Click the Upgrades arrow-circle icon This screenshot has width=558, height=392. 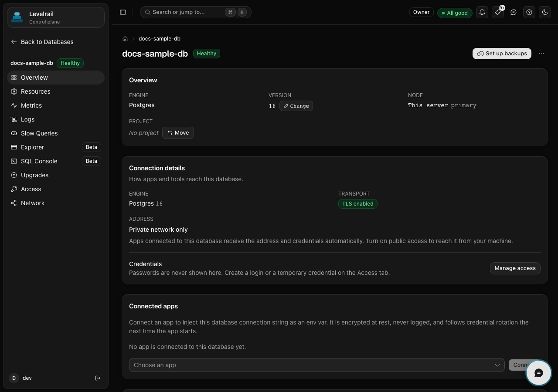[x=14, y=175]
